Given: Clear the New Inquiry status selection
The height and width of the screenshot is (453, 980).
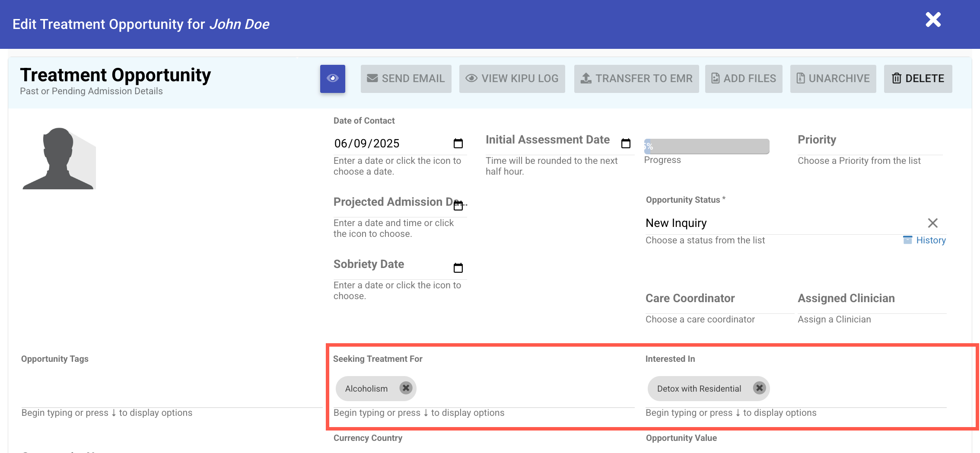Looking at the screenshot, I should [932, 223].
